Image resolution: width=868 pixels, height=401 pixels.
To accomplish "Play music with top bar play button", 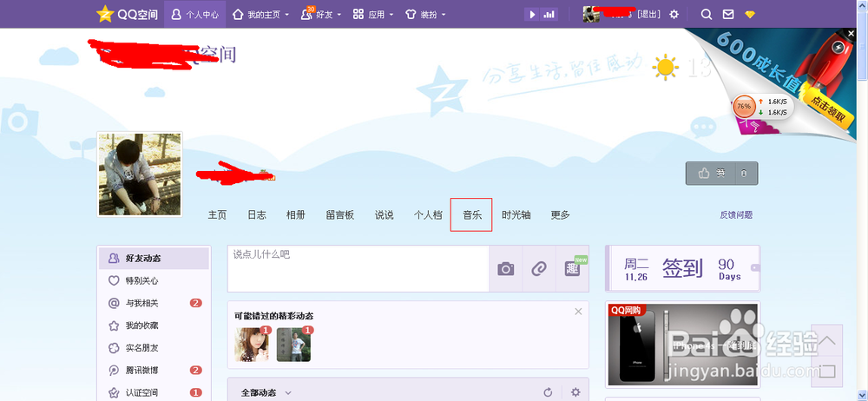I will [x=533, y=15].
